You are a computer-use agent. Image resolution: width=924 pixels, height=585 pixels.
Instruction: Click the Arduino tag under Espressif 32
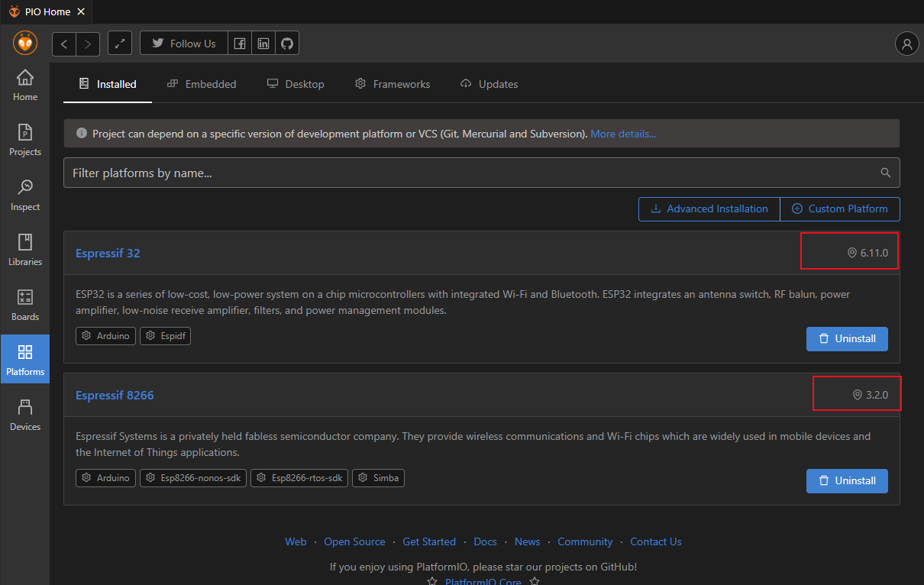pyautogui.click(x=106, y=336)
